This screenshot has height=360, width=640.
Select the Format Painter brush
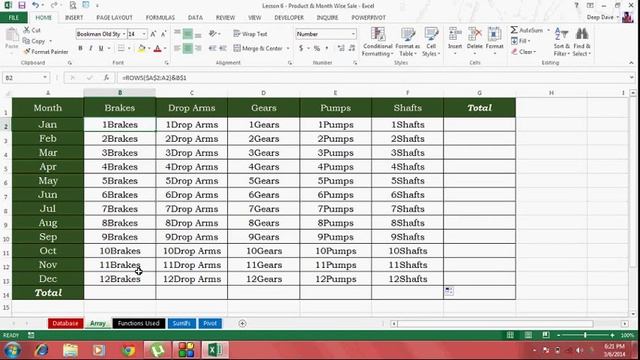27,51
